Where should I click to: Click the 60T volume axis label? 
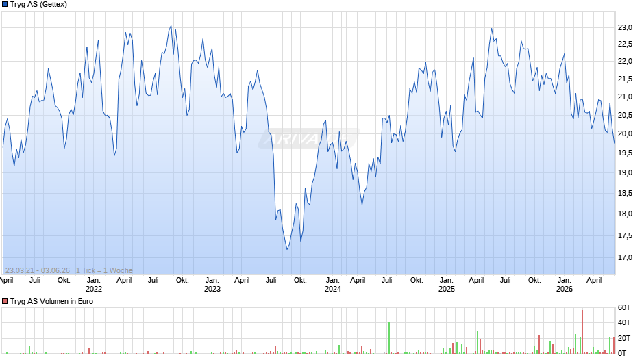[x=624, y=307]
